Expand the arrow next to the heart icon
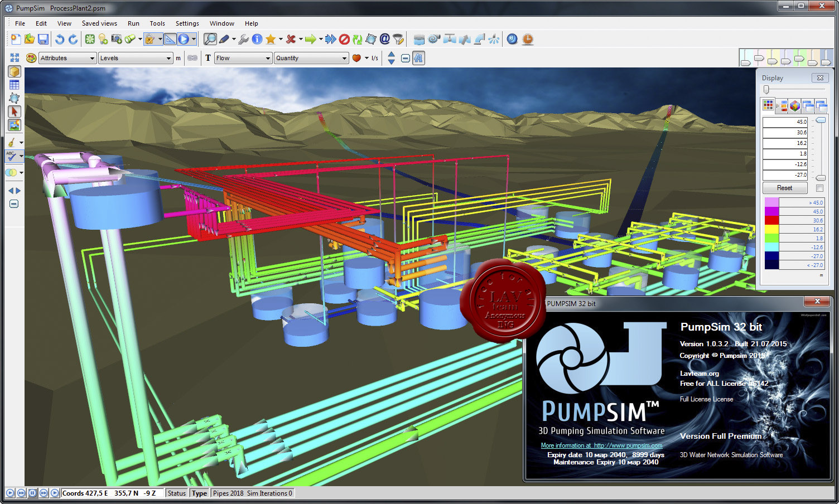Image resolution: width=839 pixels, height=504 pixels. click(367, 58)
